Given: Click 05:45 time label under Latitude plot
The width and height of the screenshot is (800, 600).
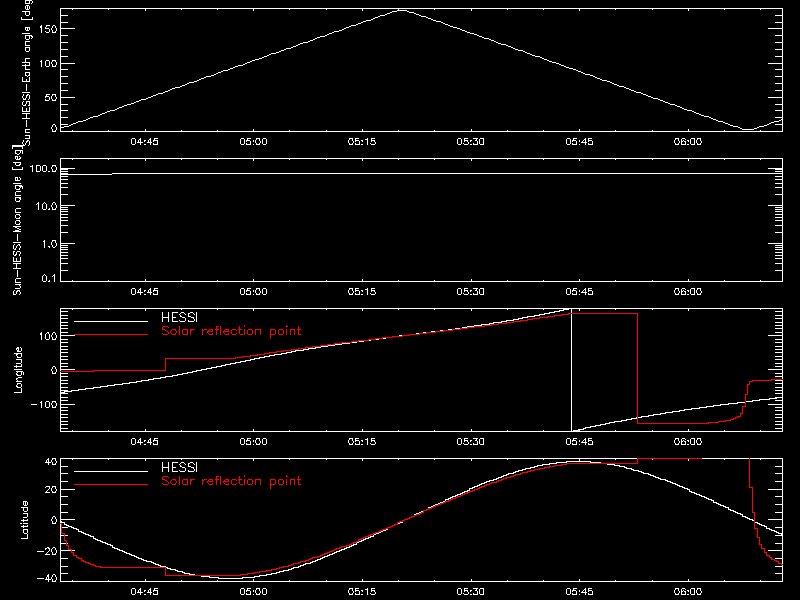Looking at the screenshot, I should [579, 592].
